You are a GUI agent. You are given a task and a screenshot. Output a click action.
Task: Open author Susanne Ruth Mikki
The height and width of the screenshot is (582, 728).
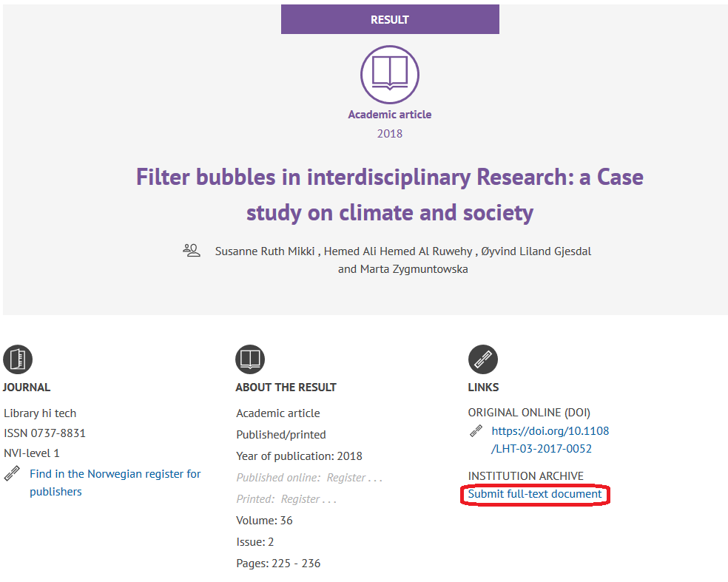click(264, 251)
